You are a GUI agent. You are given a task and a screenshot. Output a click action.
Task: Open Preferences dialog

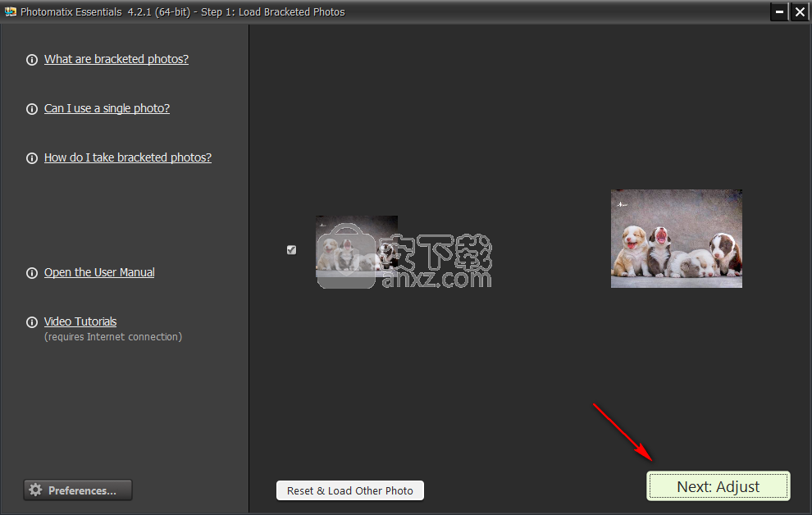click(78, 490)
